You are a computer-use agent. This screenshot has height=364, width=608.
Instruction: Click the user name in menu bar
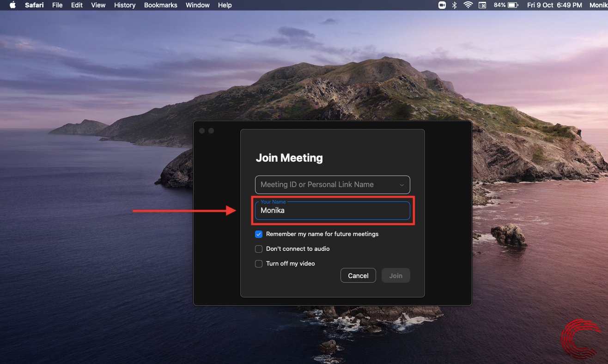pos(599,5)
